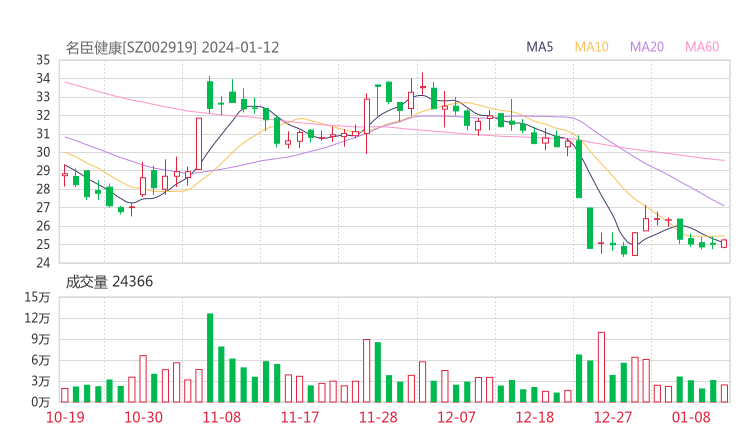Click the 12-27 date label
The image size is (740, 440).
[611, 416]
